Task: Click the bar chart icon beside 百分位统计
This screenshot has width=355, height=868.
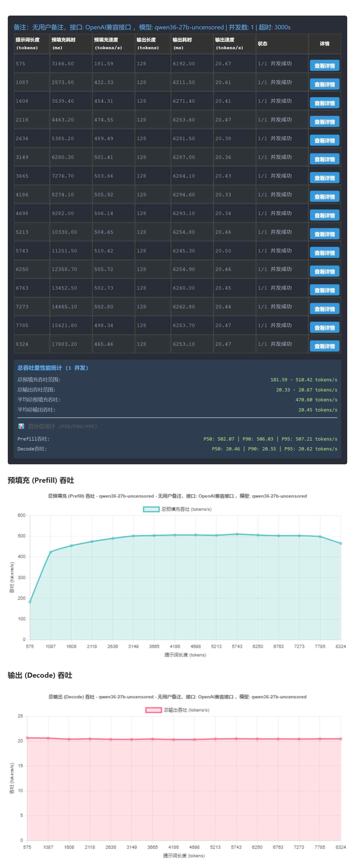Action: tap(21, 426)
